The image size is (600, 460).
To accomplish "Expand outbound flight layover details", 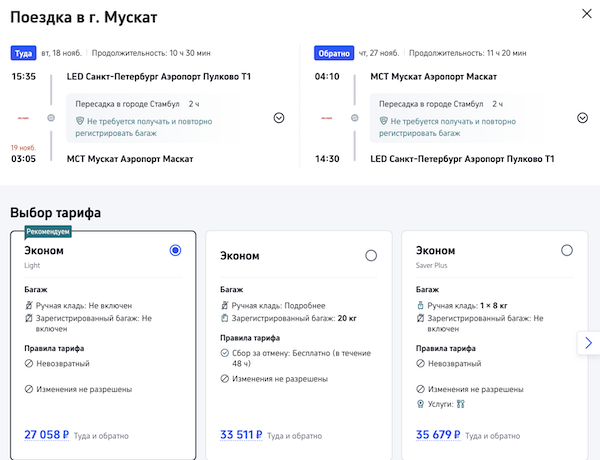I will coord(279,117).
